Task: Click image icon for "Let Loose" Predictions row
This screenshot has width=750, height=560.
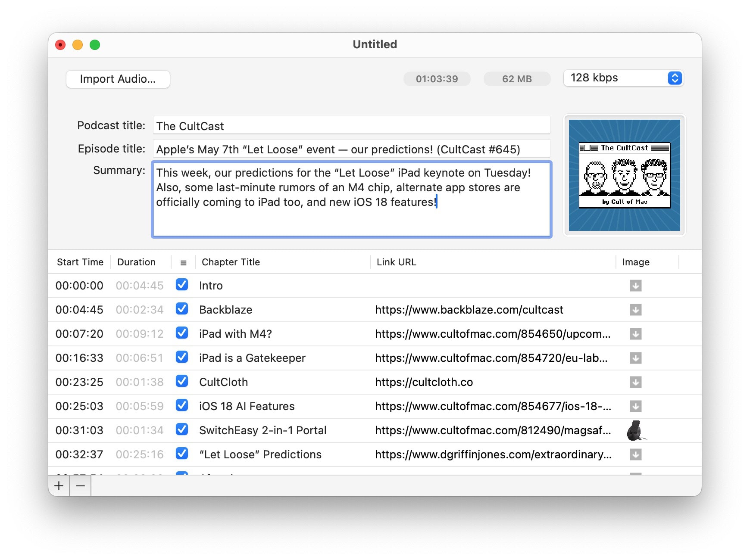Action: tap(635, 454)
